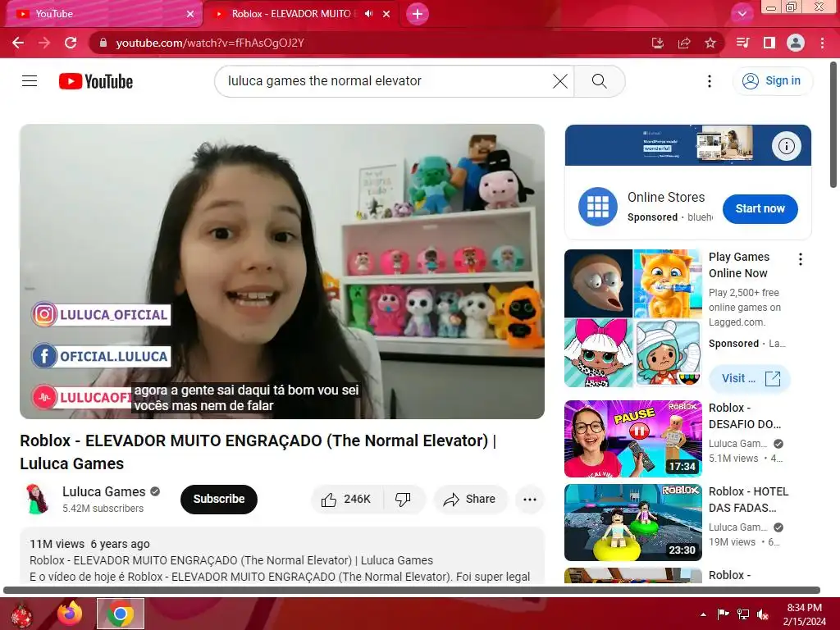Click the Online Stores grid icon
840x630 pixels.
598,207
